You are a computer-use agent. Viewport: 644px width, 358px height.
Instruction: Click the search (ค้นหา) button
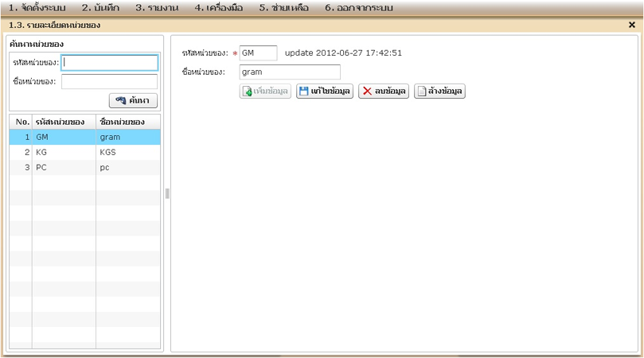[x=134, y=100]
